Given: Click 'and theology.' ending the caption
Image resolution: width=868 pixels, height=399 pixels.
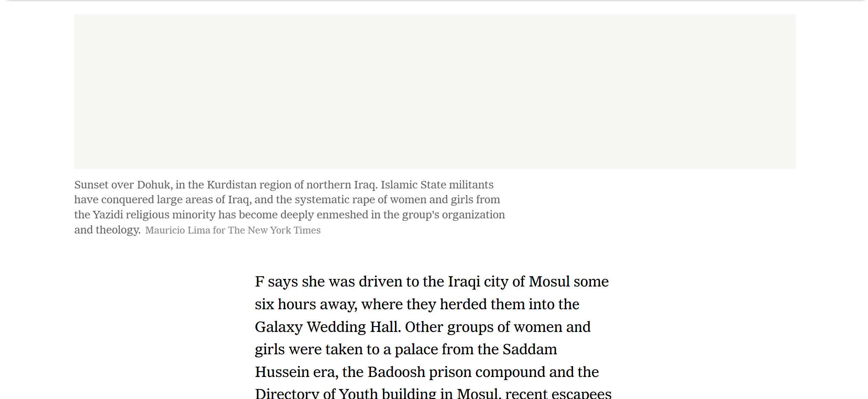Looking at the screenshot, I should [x=107, y=230].
